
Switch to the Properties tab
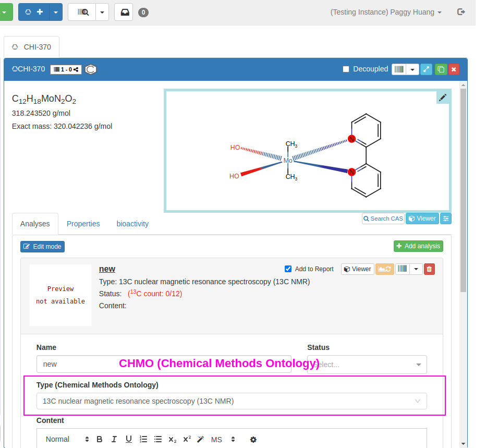83,224
